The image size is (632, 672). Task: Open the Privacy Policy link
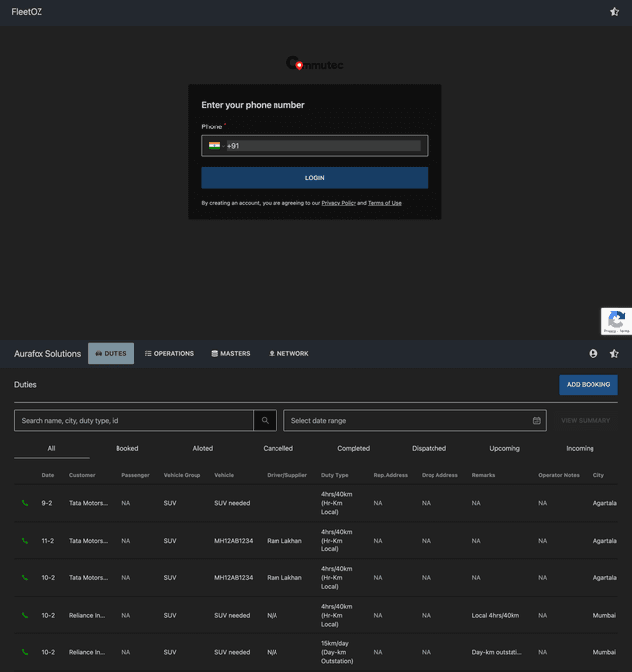pos(339,203)
